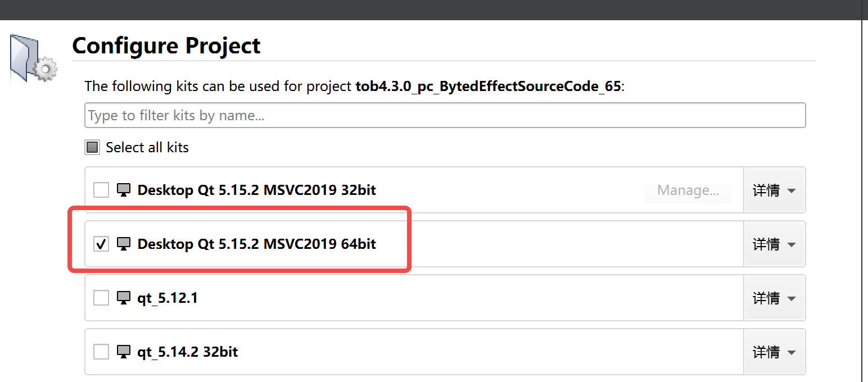Image resolution: width=868 pixels, height=382 pixels.
Task: Click monitor icon beside qt_5.14.2 32bit
Action: pos(124,352)
